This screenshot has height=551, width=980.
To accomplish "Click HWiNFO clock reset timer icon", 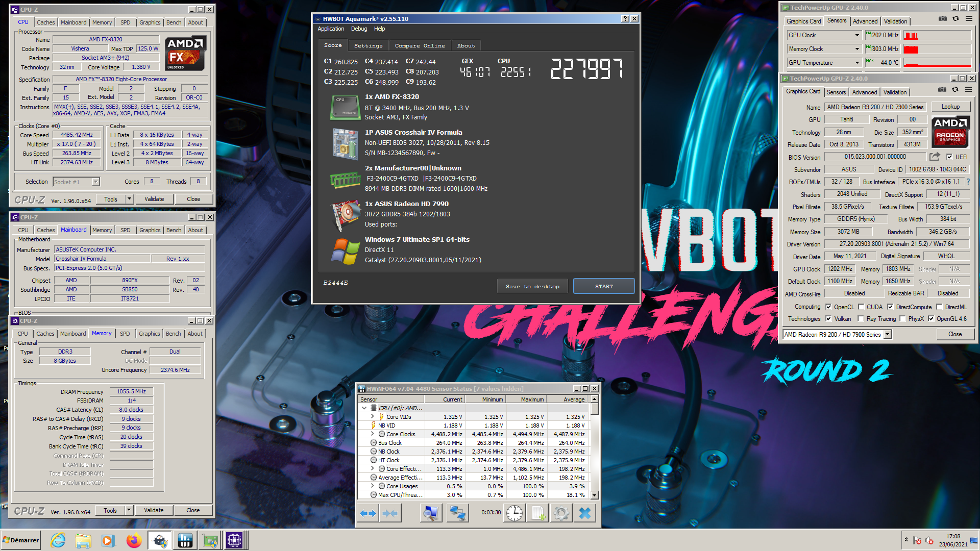I will (x=514, y=513).
